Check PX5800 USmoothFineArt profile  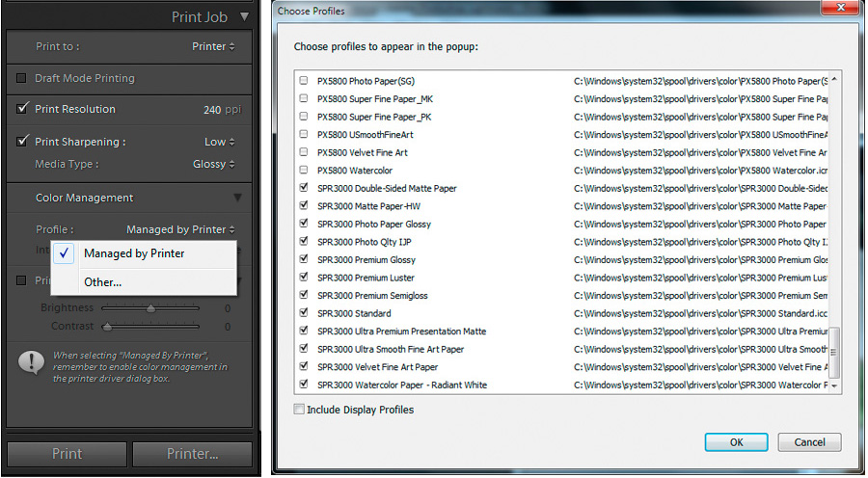tap(304, 134)
